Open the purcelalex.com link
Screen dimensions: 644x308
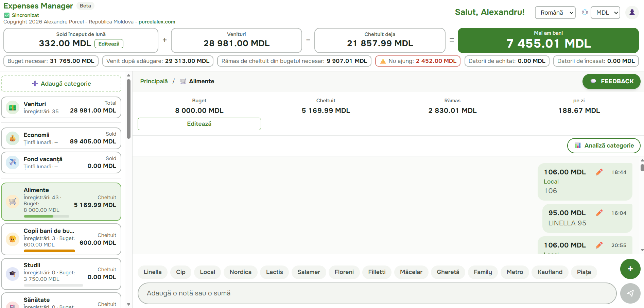pos(157,22)
